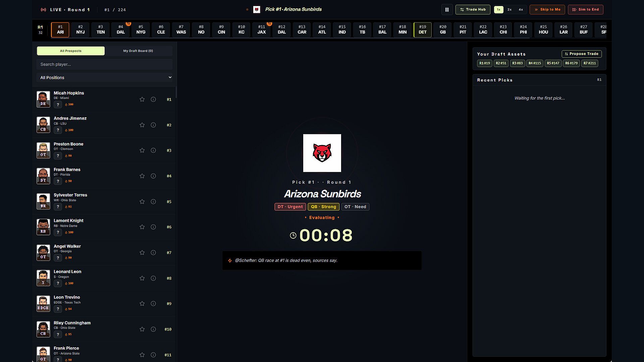Select pick #11 JAX in draft order

click(x=262, y=30)
